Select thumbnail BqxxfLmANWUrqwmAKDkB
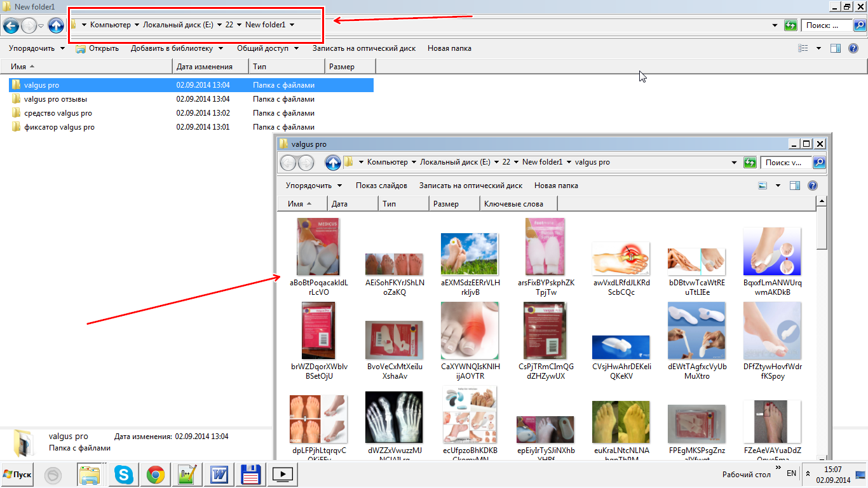This screenshot has height=488, width=868. point(771,262)
